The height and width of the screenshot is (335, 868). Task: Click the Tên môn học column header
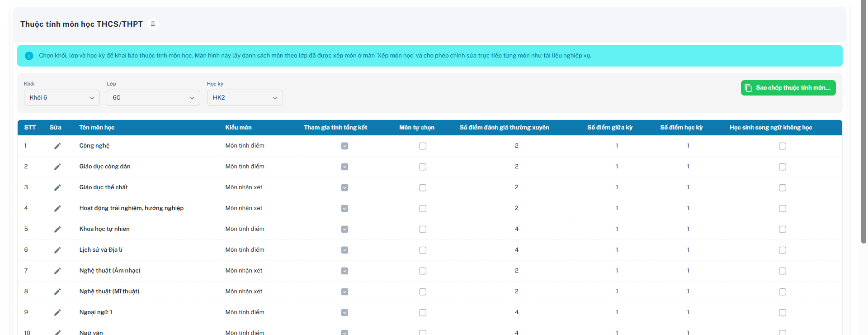pos(97,128)
